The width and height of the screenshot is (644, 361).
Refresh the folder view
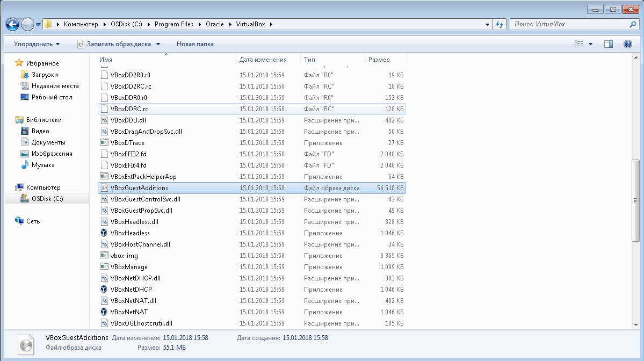point(500,24)
